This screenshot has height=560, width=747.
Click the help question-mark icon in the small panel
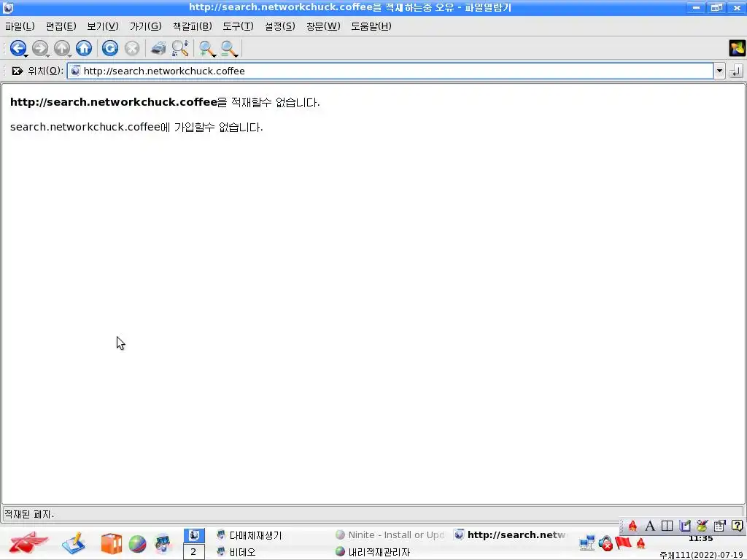pos(737,526)
